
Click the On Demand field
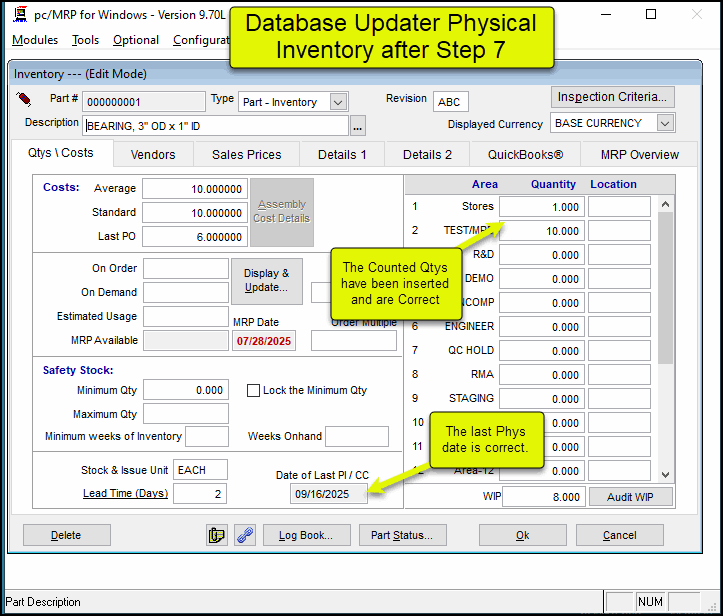[185, 292]
